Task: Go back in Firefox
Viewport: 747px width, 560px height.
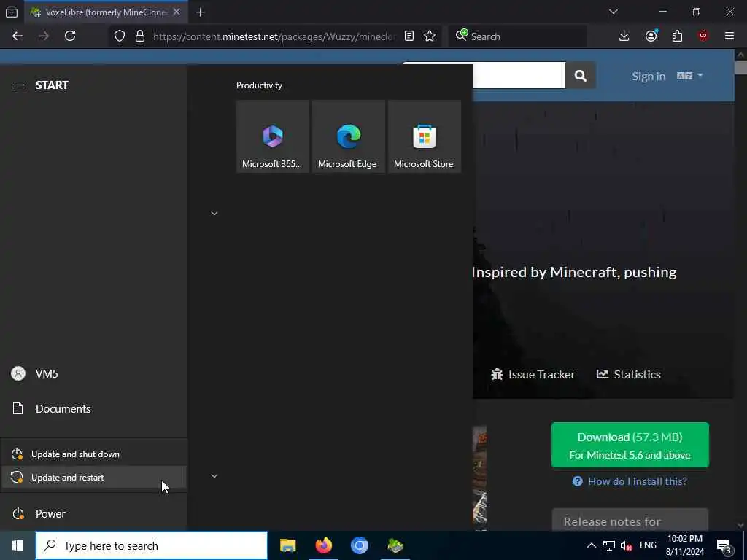Action: click(18, 36)
